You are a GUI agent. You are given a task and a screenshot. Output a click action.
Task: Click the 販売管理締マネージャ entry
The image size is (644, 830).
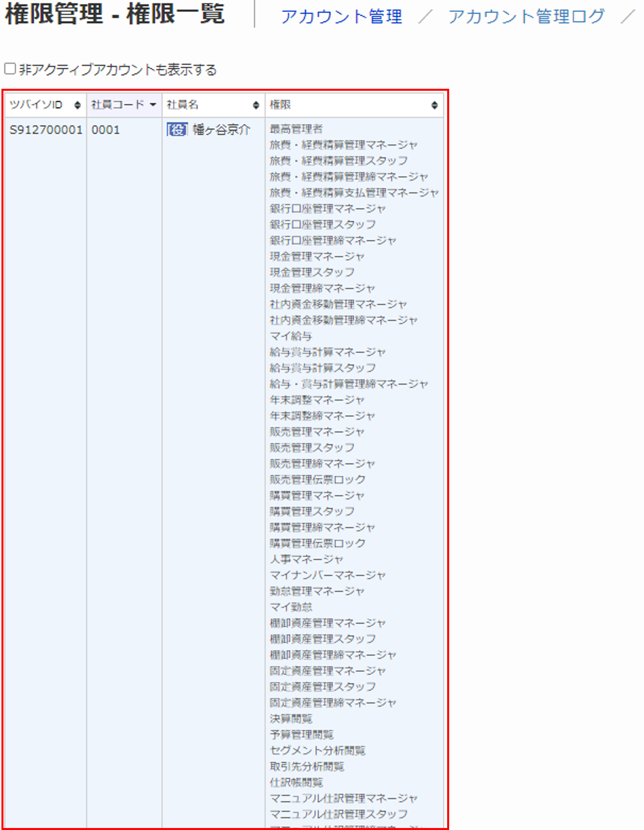point(322,464)
